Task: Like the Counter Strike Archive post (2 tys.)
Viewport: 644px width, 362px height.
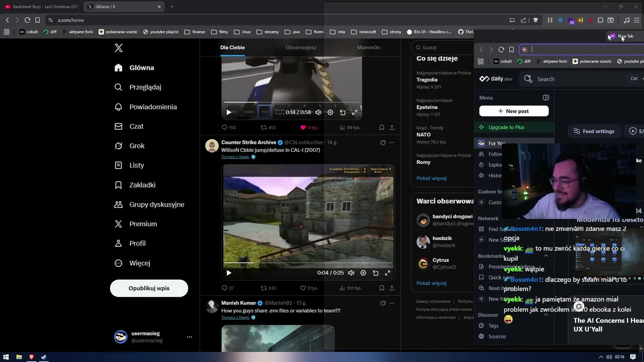Action: coord(309,288)
